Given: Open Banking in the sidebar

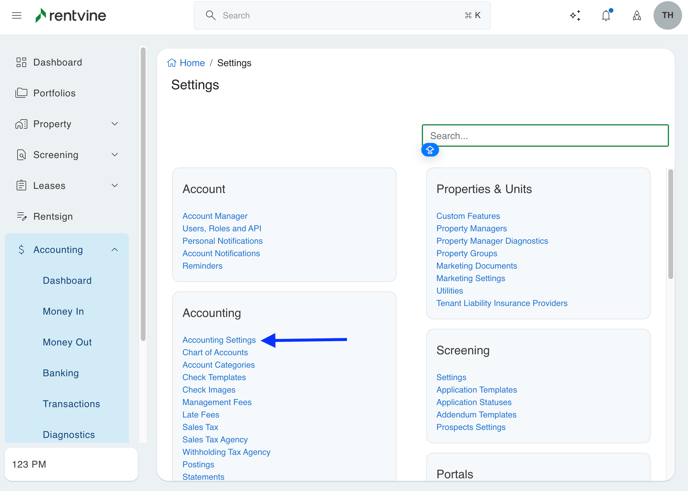Looking at the screenshot, I should [61, 373].
